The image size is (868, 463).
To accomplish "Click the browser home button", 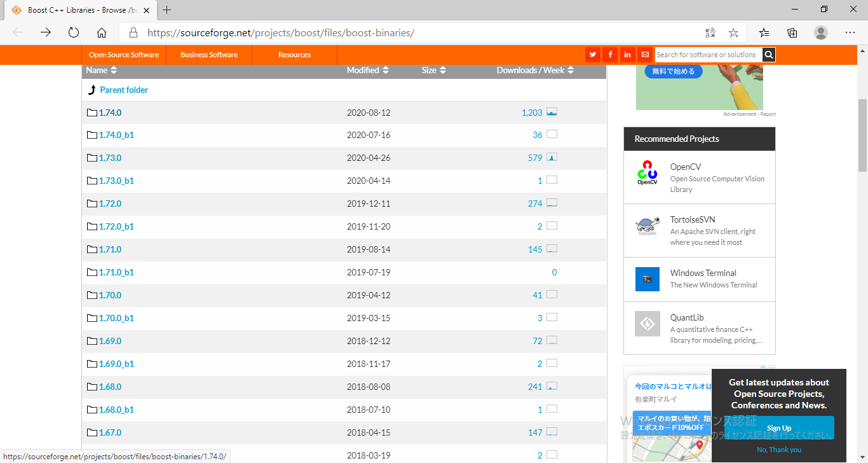I will [x=102, y=33].
